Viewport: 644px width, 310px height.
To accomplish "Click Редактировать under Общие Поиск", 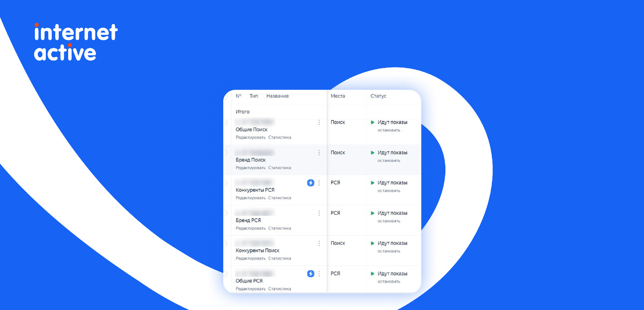I will [251, 138].
